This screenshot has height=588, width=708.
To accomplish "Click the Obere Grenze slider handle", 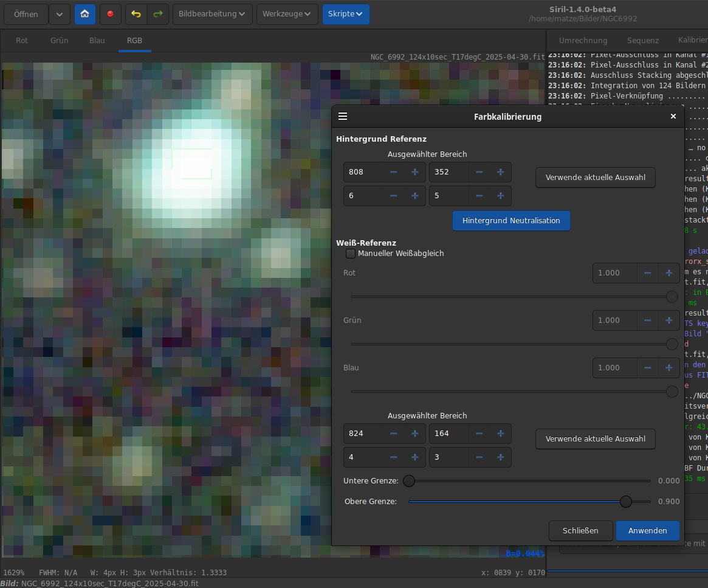I will 626,502.
